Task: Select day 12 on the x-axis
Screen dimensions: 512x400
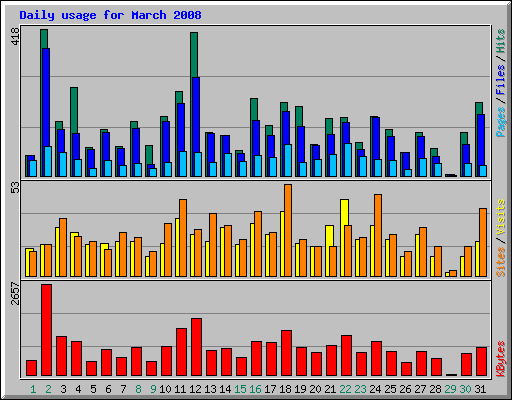Action: (195, 389)
